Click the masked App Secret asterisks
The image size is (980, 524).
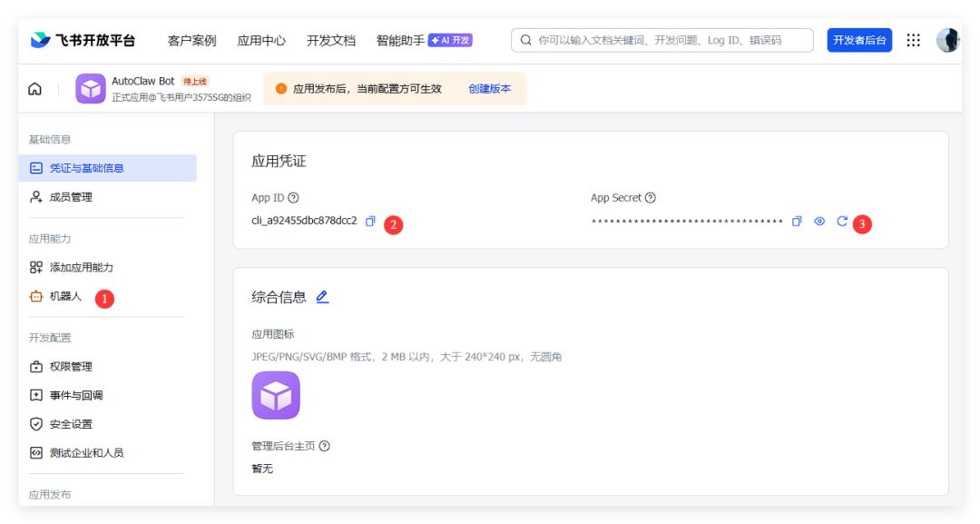point(687,222)
